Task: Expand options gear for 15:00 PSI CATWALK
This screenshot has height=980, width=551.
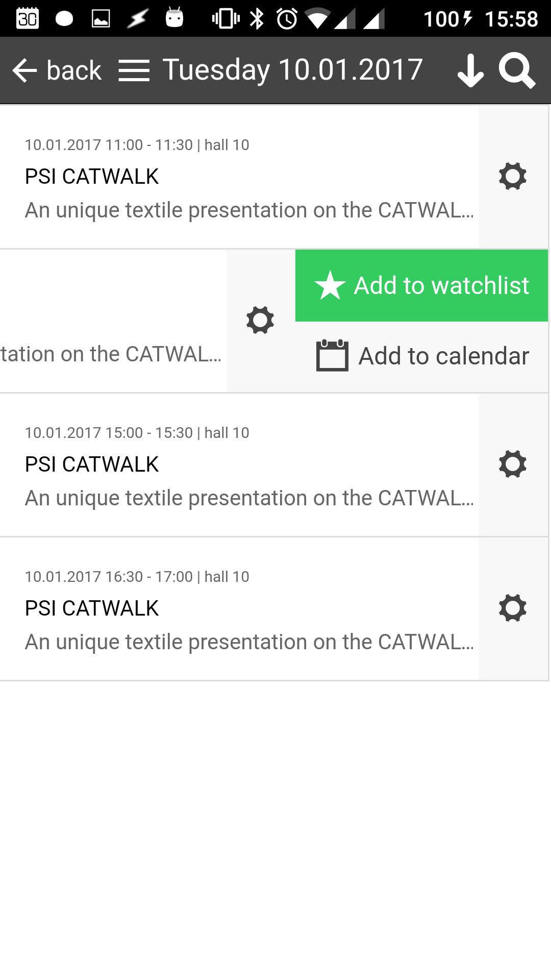Action: tap(513, 464)
